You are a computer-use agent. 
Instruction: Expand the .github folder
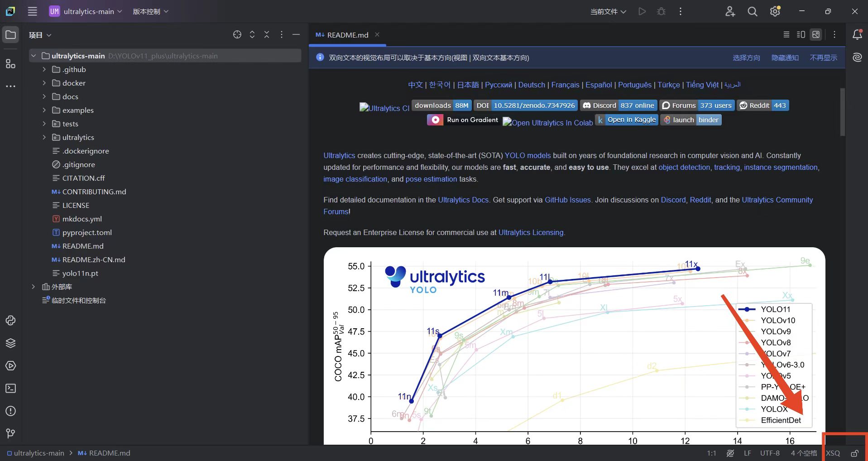(44, 69)
